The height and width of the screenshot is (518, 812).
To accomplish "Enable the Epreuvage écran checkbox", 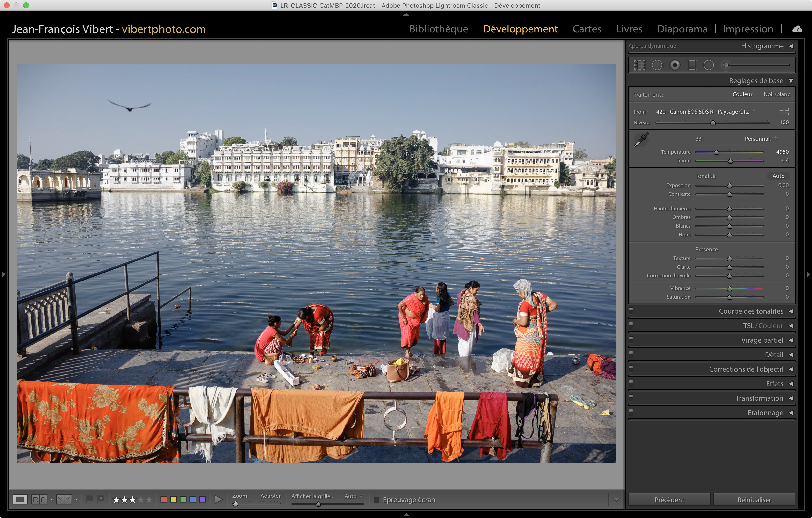I will coord(377,499).
